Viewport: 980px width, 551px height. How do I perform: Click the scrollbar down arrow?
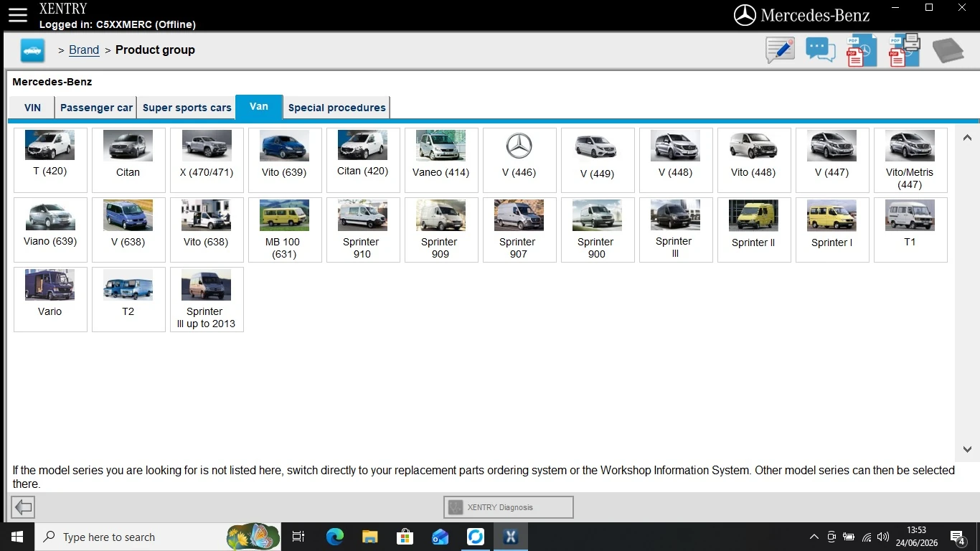[967, 449]
